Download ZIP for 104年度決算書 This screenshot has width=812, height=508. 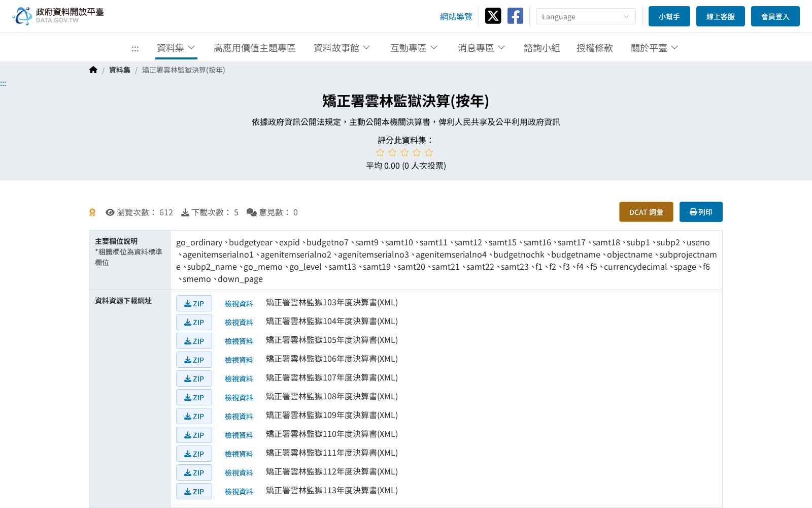[x=194, y=322]
